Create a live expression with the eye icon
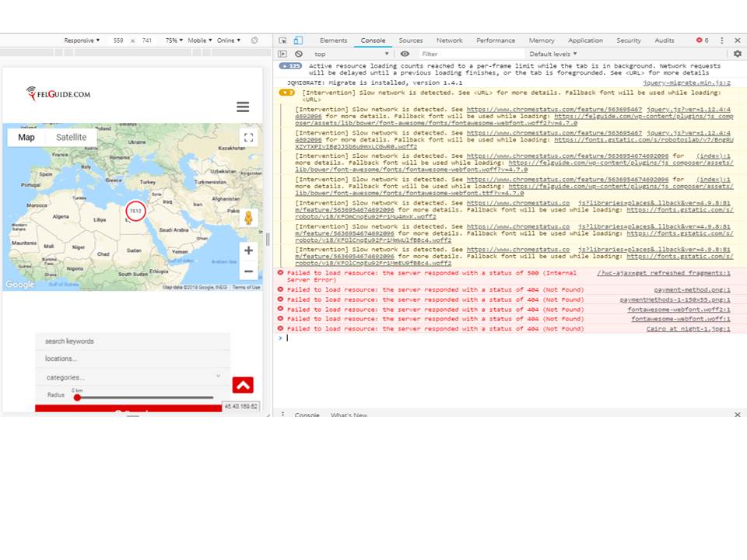This screenshot has height=560, width=747. (405, 54)
